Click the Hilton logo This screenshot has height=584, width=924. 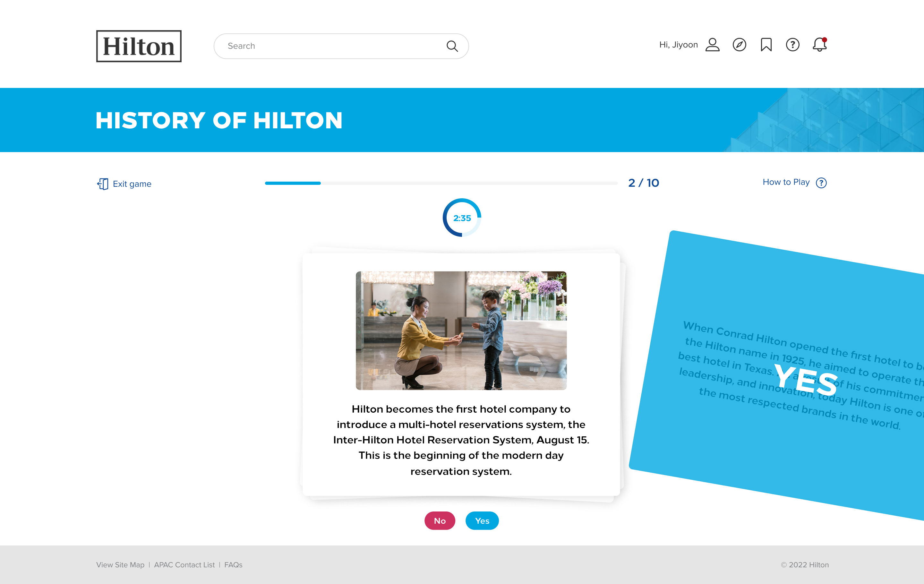tap(139, 46)
